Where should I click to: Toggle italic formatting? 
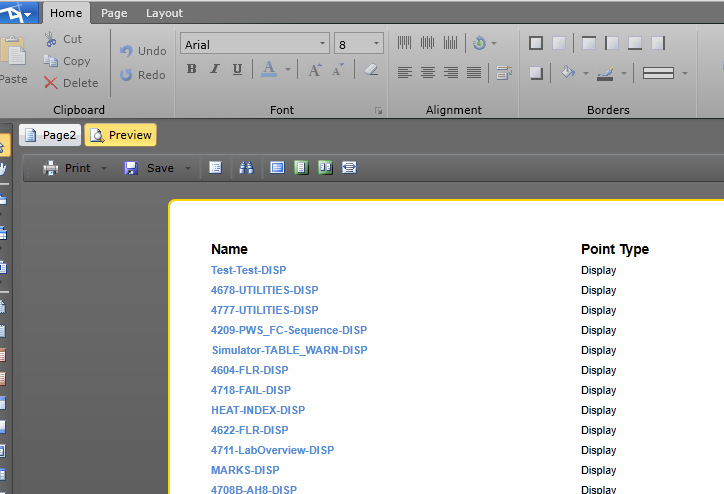pos(214,69)
